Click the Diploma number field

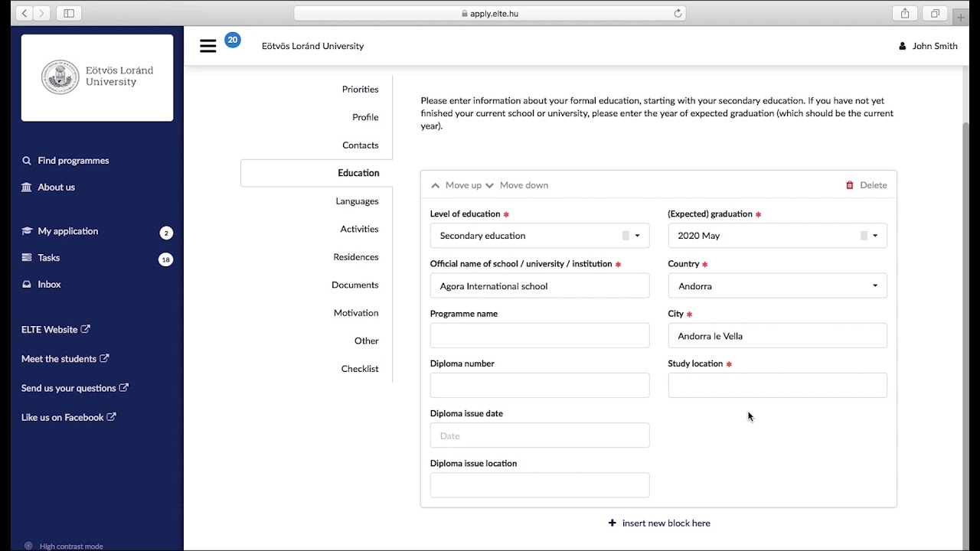click(x=540, y=385)
